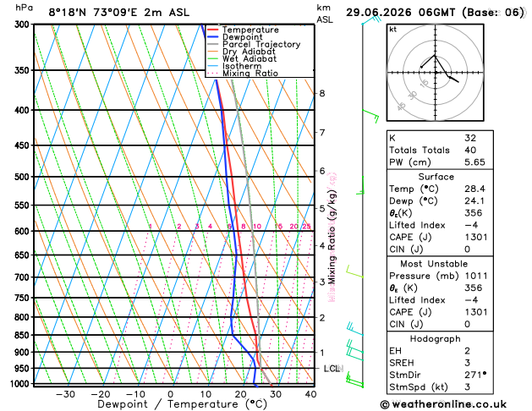Click the StmSpd (kt) value 3

pos(468,387)
